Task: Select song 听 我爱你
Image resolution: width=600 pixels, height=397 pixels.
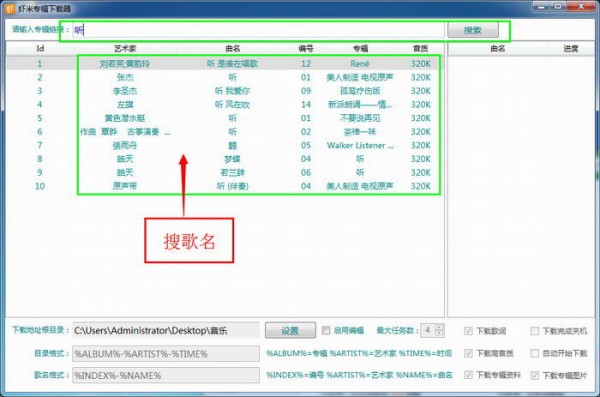Action: pos(232,91)
